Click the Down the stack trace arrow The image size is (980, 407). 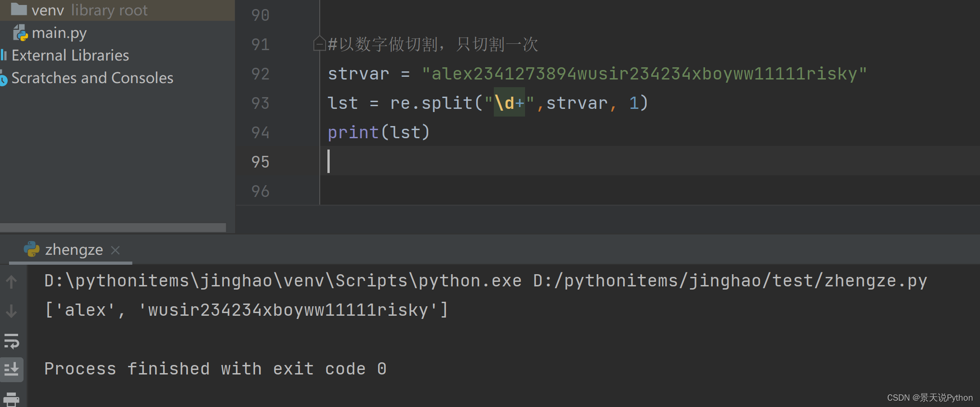11,311
